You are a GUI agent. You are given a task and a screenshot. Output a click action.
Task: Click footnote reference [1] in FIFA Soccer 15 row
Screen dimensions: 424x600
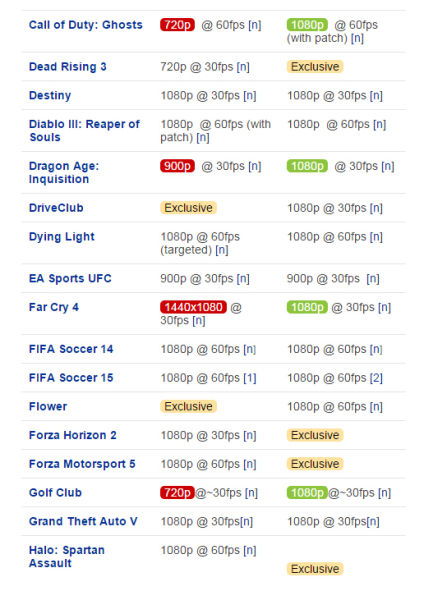(x=250, y=378)
